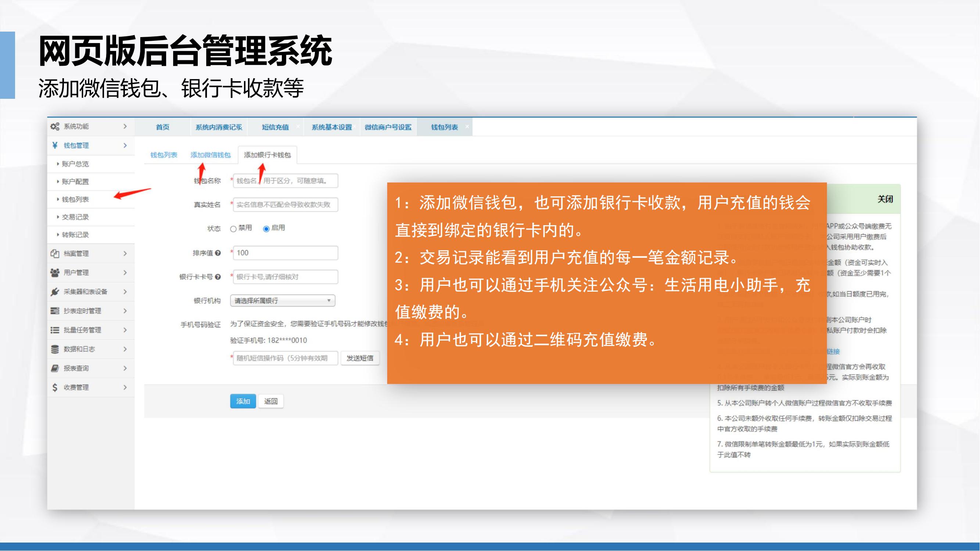Expand the 采集器和表设备 chevron

[125, 292]
